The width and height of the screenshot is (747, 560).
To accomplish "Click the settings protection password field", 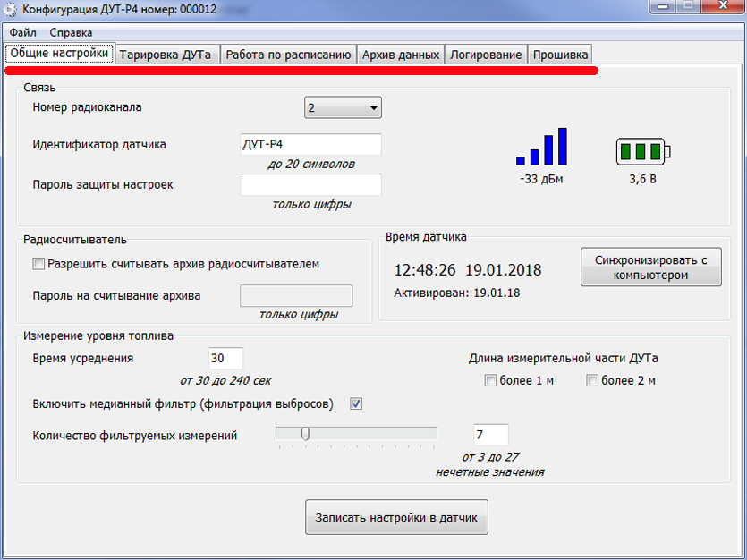I will pyautogui.click(x=310, y=185).
